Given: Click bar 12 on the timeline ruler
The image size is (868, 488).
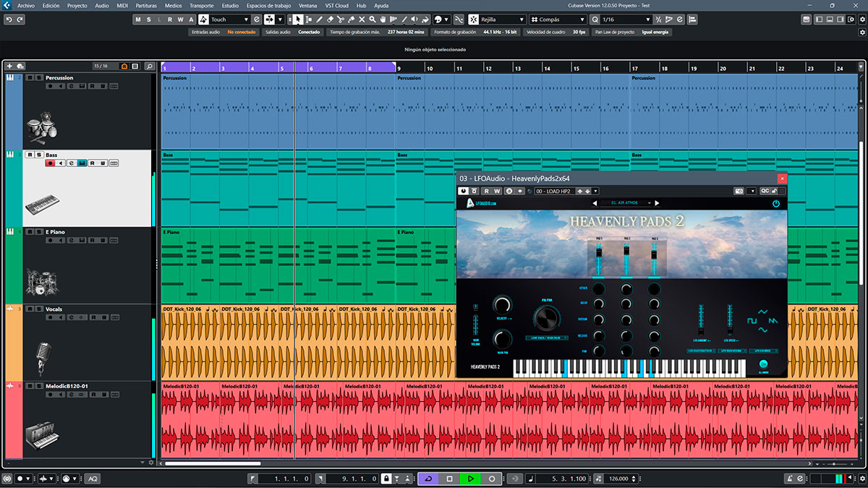Looking at the screenshot, I should point(489,68).
